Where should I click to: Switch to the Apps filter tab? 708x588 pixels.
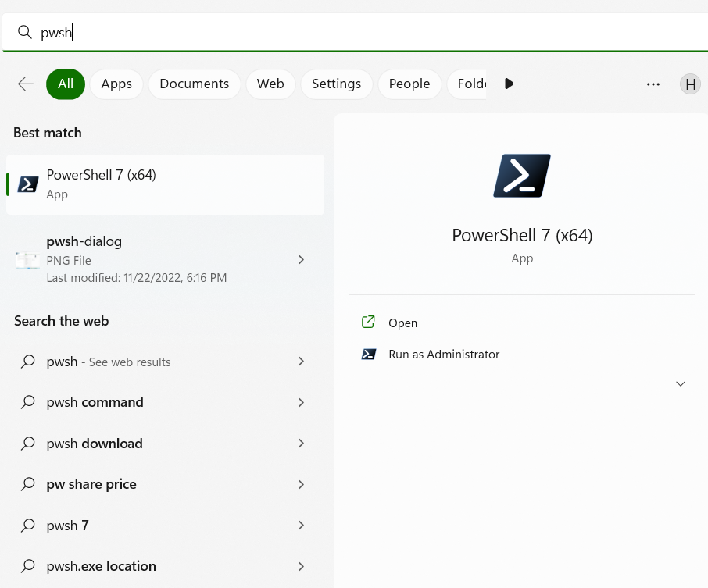tap(116, 84)
